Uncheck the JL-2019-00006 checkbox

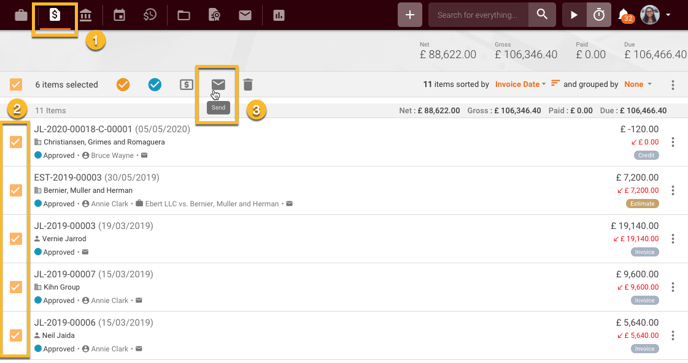(16, 335)
